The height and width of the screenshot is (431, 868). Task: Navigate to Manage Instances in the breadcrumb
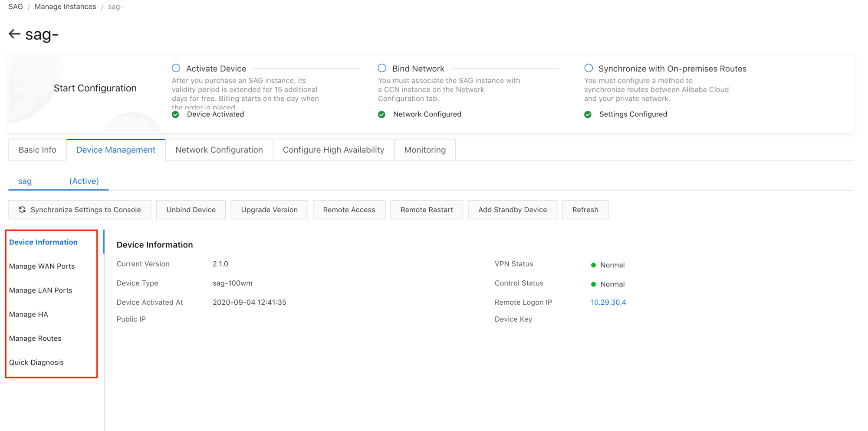click(x=65, y=7)
